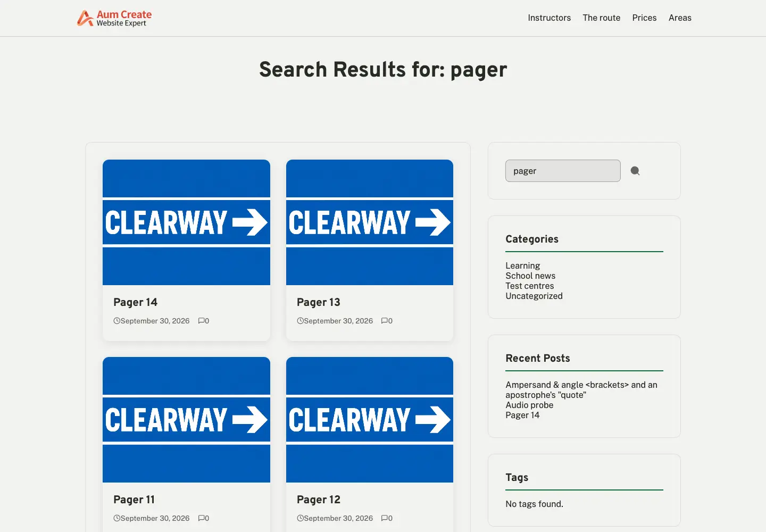
Task: Click the Categories widget heading
Action: pos(532,239)
